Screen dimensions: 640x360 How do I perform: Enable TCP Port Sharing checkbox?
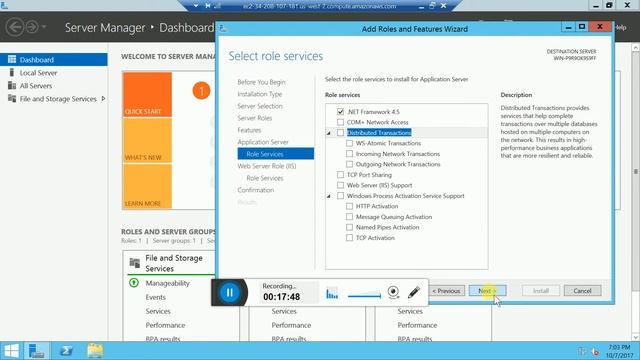(340, 175)
